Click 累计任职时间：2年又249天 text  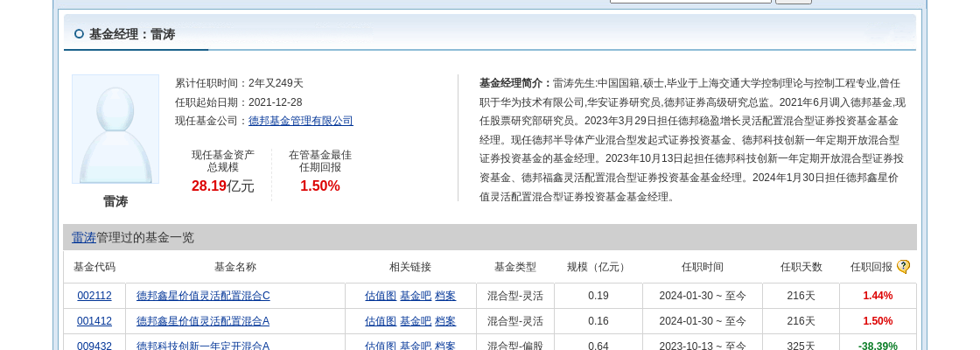click(239, 83)
